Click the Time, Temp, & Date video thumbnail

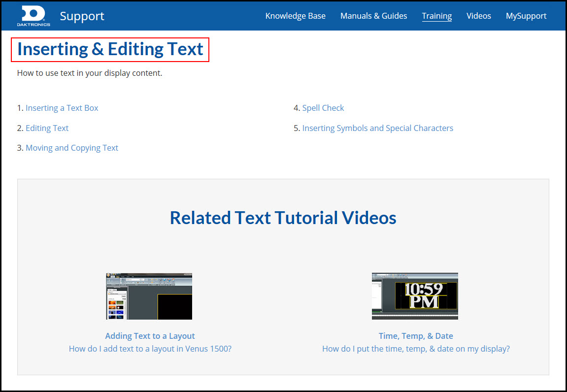[414, 295]
